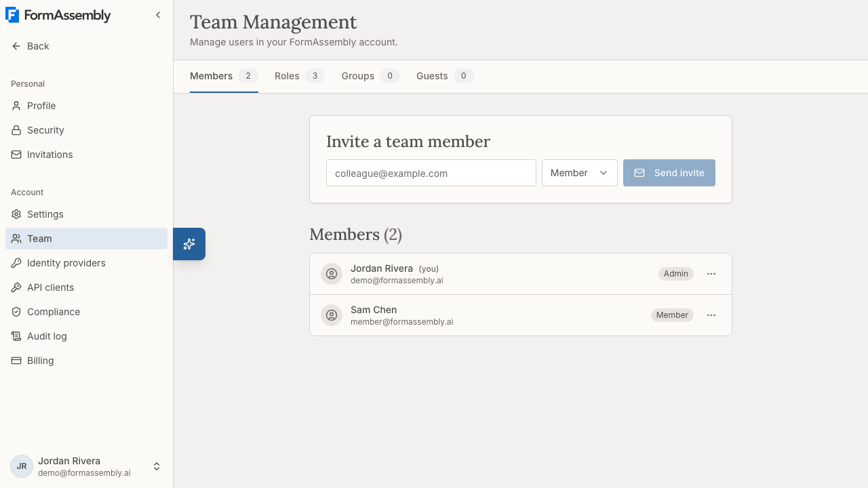The height and width of the screenshot is (488, 868).
Task: Open the Security settings page
Action: tap(86, 130)
